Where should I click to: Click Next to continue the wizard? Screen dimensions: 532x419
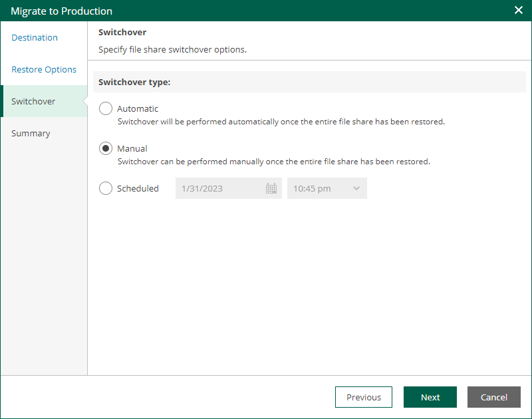coord(430,397)
